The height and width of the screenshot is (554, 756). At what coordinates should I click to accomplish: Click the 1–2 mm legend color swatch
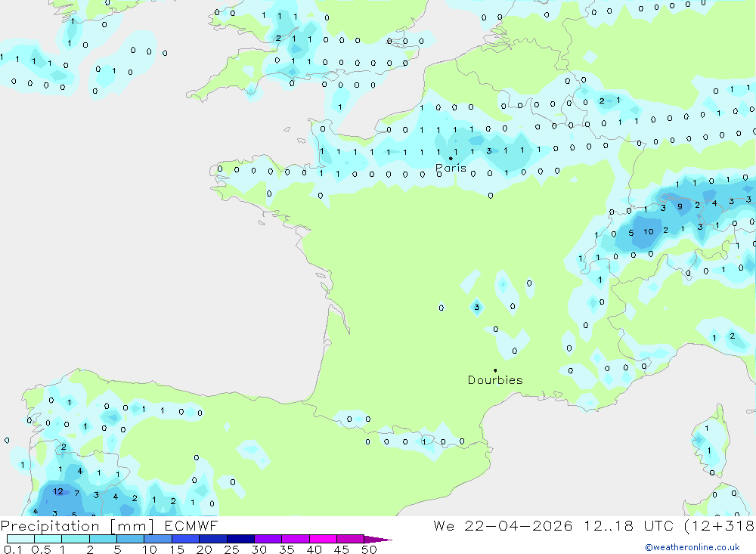coord(76,539)
